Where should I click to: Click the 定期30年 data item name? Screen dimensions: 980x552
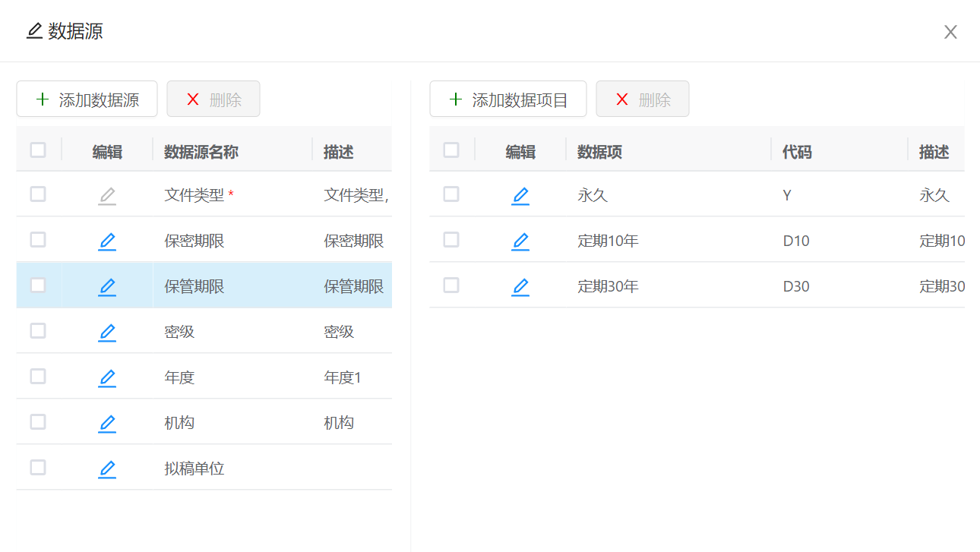[x=608, y=286]
